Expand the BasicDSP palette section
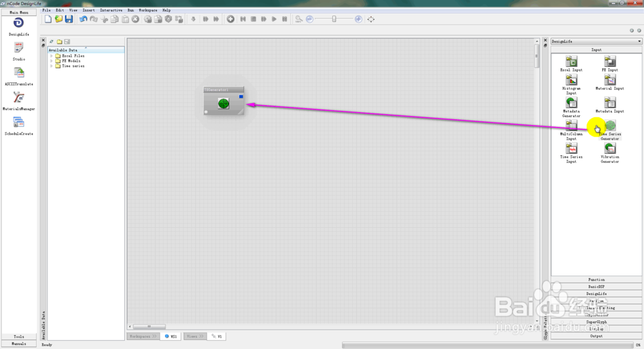This screenshot has height=349, width=644. [x=596, y=287]
